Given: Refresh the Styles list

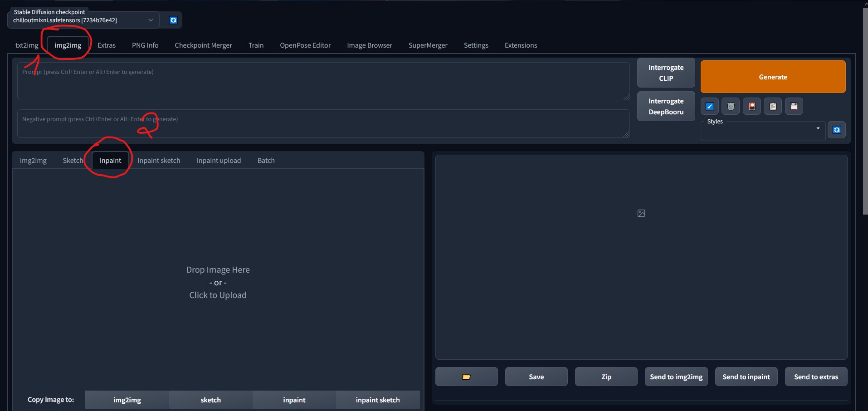Looking at the screenshot, I should (x=837, y=130).
